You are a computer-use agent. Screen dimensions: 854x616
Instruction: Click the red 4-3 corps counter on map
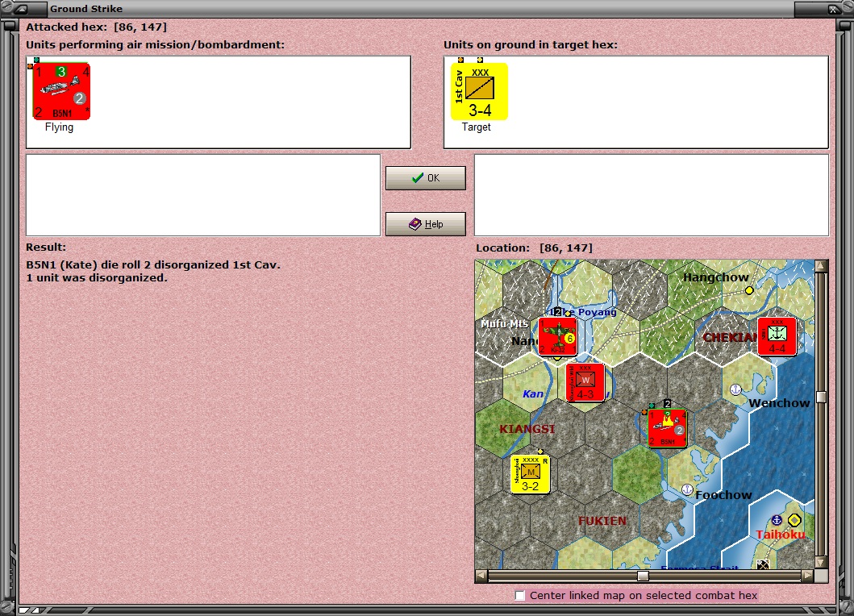point(585,382)
